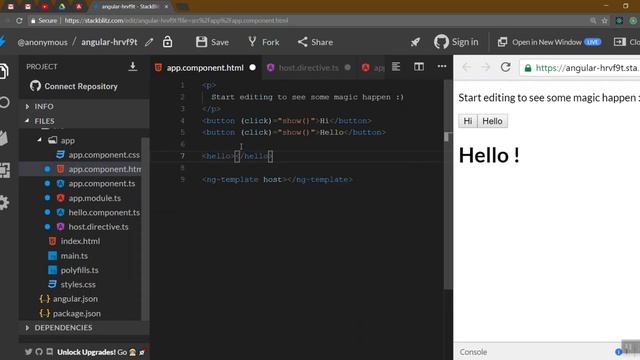This screenshot has width=640, height=360.
Task: Click the Connect Repository button
Action: point(74,86)
